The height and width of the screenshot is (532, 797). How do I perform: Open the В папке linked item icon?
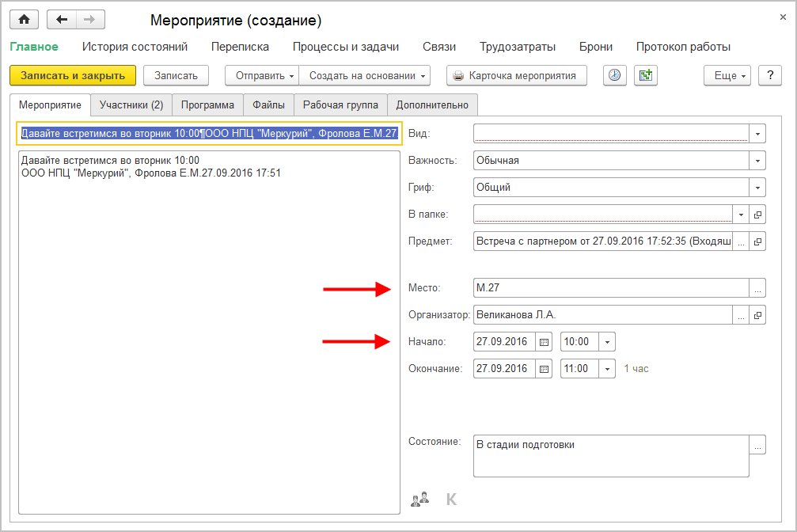click(757, 215)
